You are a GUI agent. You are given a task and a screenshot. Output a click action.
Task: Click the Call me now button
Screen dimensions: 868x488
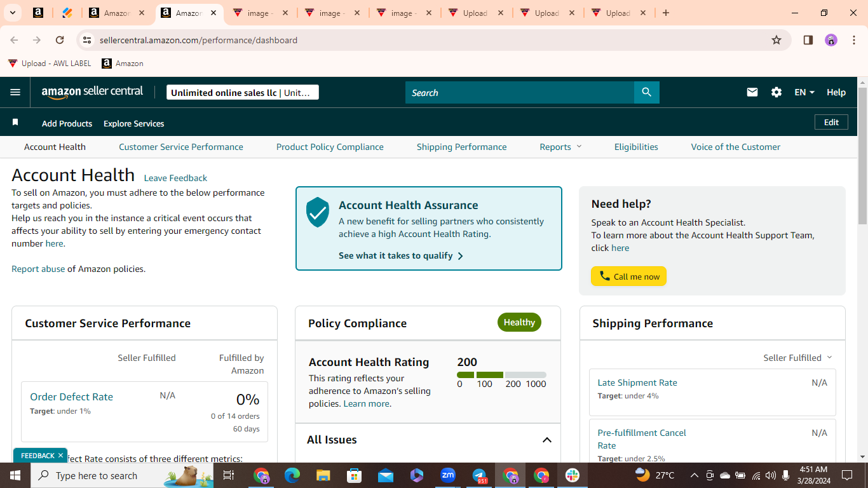click(x=628, y=276)
